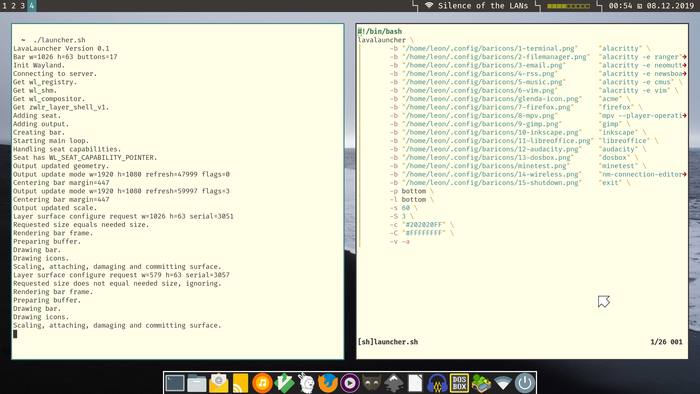Switch to workspace 1
This screenshot has width=700, height=394.
tap(4, 5)
